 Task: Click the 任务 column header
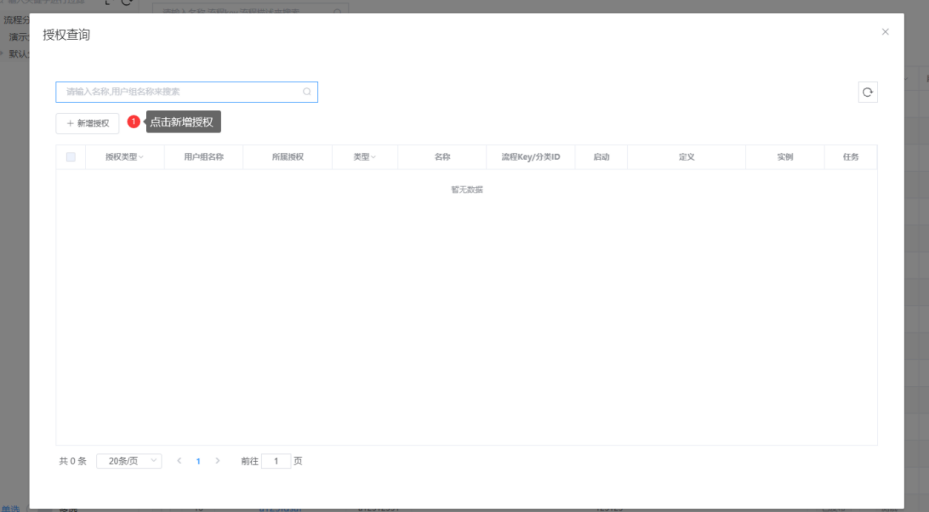point(851,157)
